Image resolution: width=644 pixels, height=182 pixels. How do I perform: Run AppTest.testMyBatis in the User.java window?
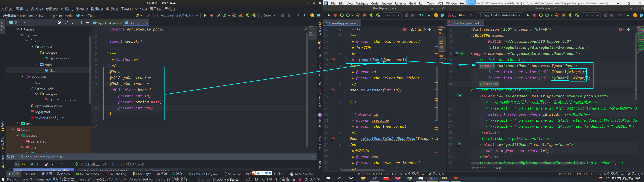[205, 16]
